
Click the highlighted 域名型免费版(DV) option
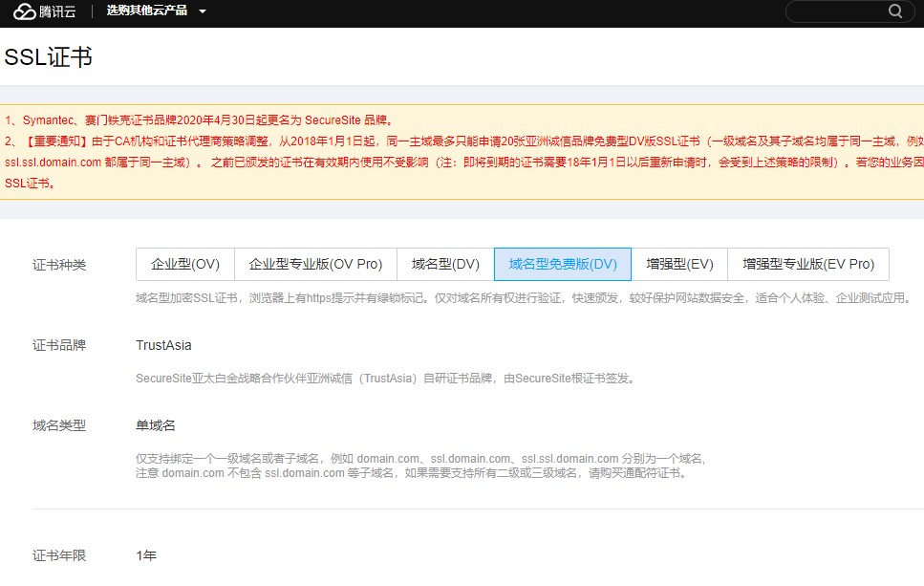tap(562, 264)
